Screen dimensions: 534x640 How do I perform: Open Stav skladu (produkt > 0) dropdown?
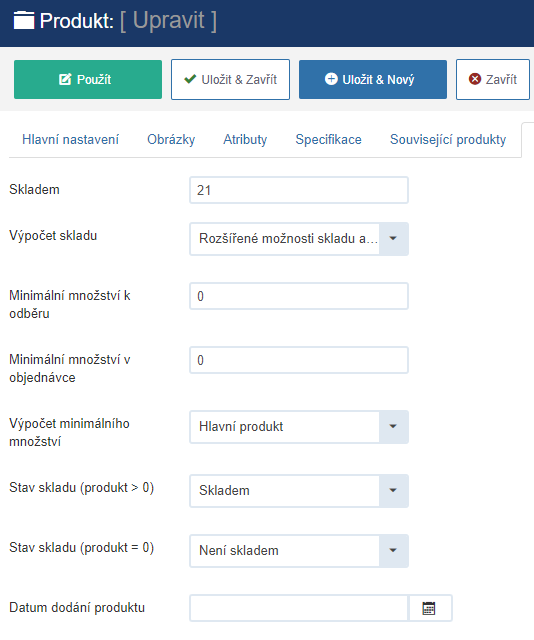click(299, 491)
